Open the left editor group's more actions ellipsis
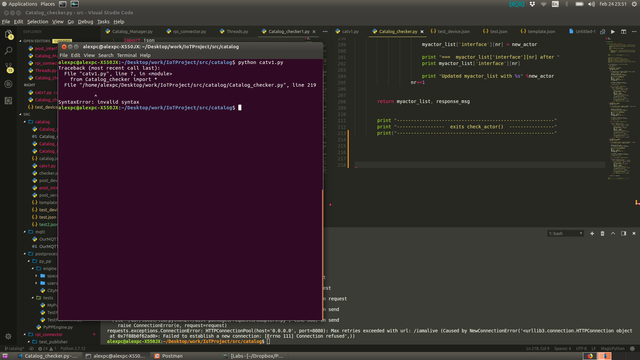The image size is (640, 360). [x=325, y=31]
